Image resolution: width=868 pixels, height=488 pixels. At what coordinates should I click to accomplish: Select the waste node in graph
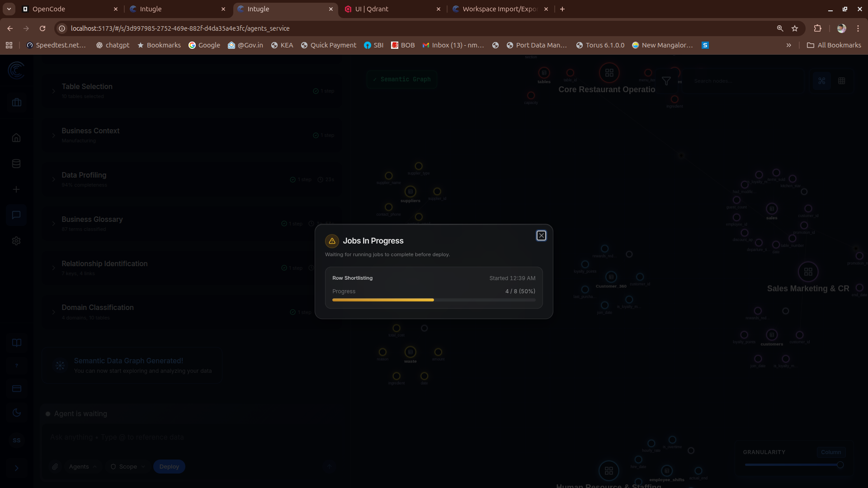[410, 352]
